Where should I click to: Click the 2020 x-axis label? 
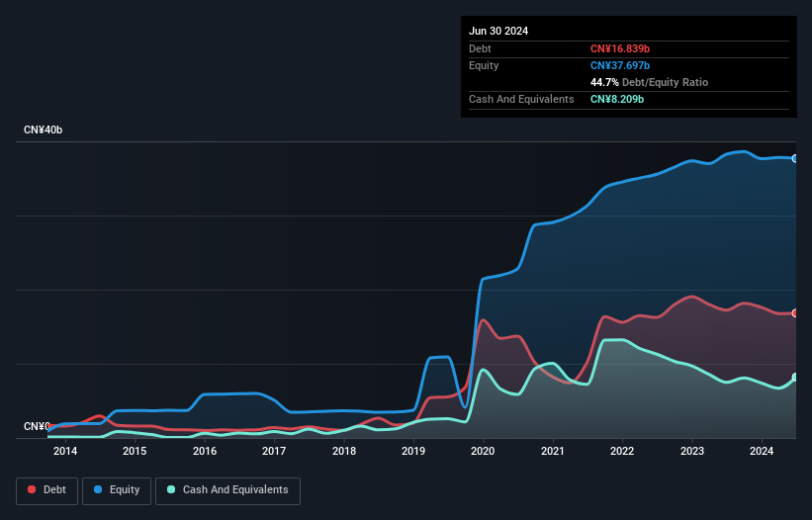[483, 451]
